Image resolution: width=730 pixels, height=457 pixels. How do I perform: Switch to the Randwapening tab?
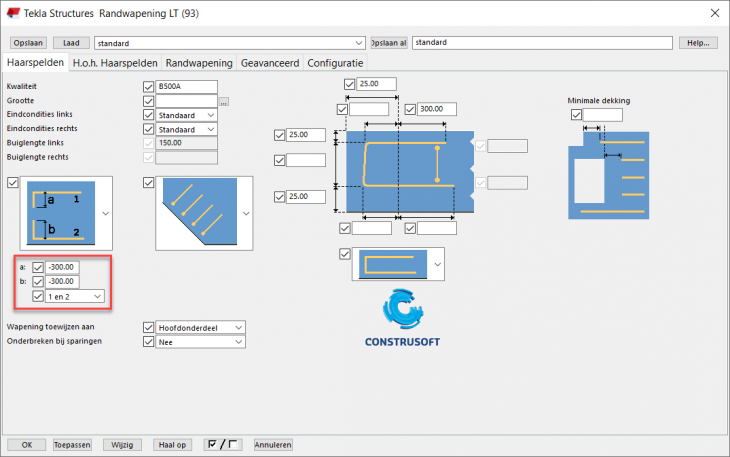[x=199, y=63]
